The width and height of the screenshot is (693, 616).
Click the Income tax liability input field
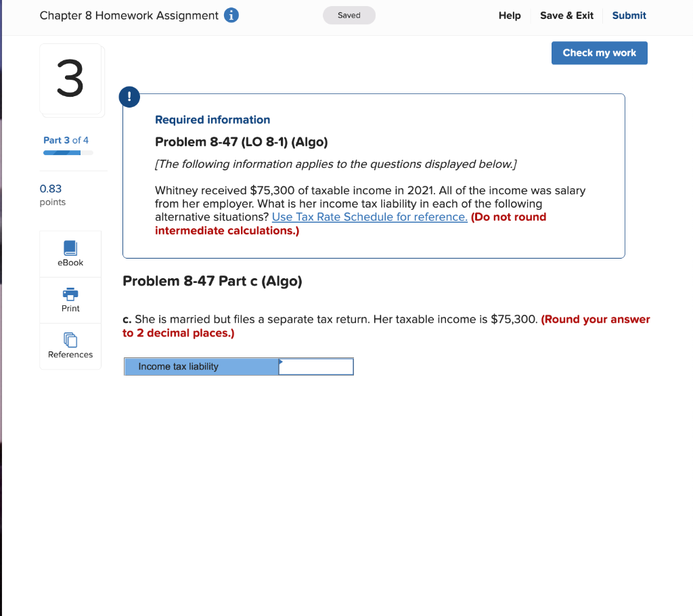(316, 367)
